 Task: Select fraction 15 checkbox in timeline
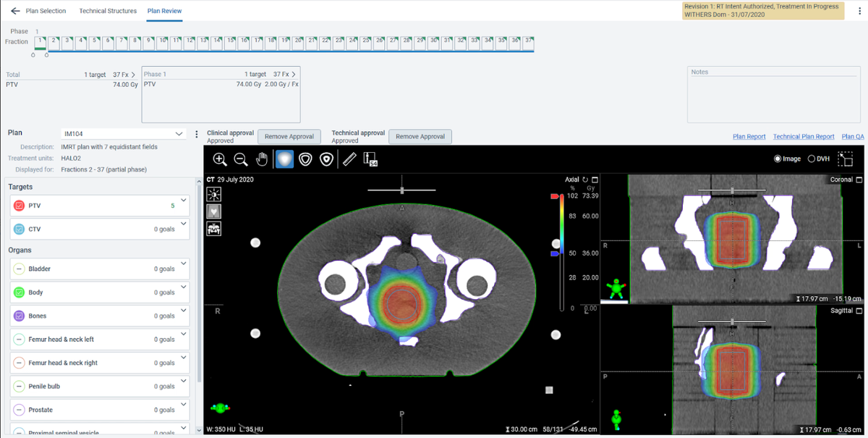point(231,43)
